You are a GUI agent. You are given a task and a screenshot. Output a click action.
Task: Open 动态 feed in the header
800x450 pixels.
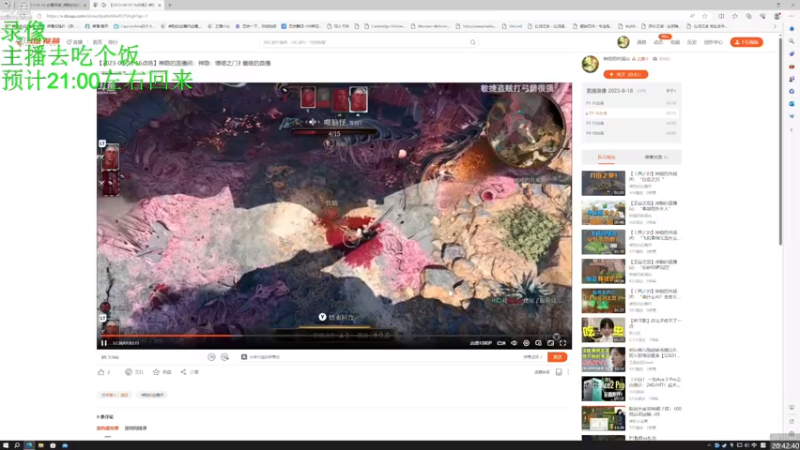tap(658, 42)
